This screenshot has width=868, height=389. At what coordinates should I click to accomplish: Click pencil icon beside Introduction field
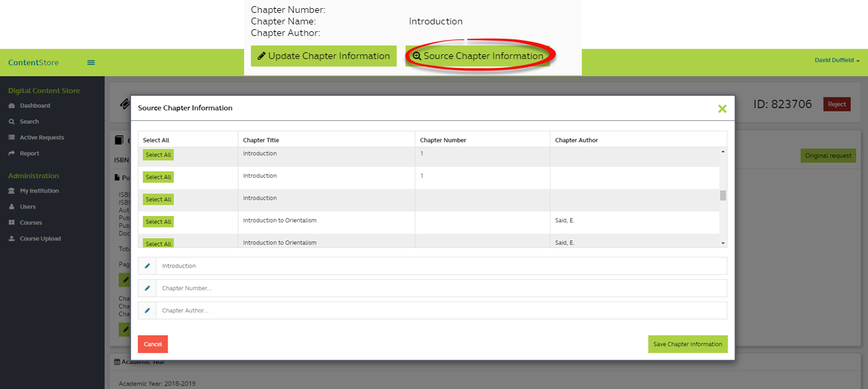147,266
